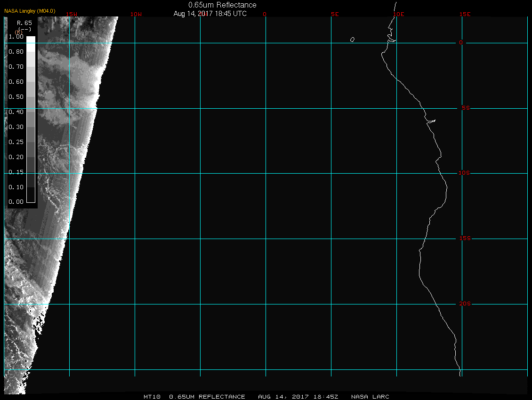Click the 15E longitude label
Viewport: 532px width, 400px height.
tap(465, 14)
